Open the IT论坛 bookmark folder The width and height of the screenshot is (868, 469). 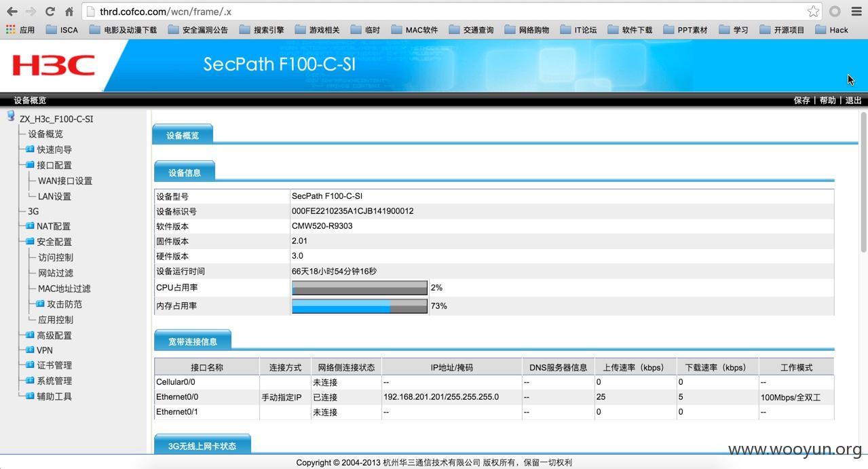(x=578, y=30)
